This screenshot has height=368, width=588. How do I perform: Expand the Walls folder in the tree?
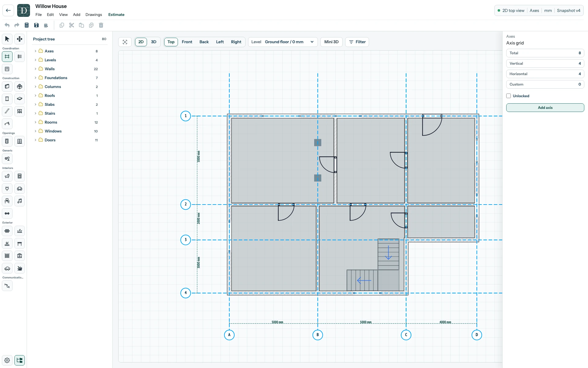tap(36, 69)
